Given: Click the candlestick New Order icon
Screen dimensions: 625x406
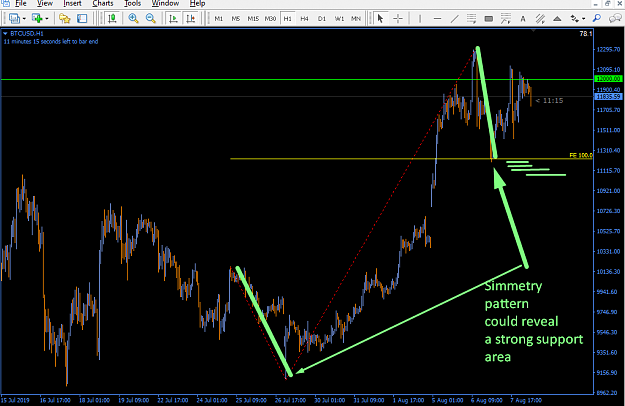Looking at the screenshot, I should (112, 18).
